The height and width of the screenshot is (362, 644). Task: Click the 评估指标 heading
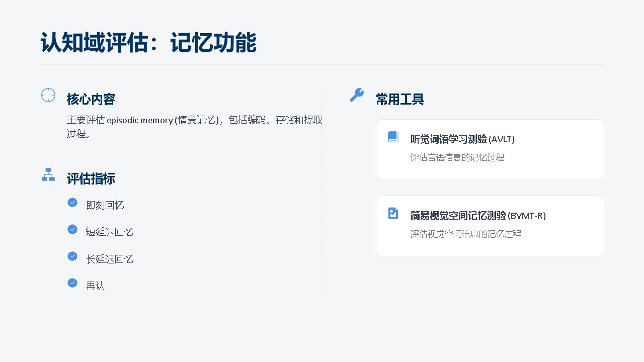tap(91, 179)
